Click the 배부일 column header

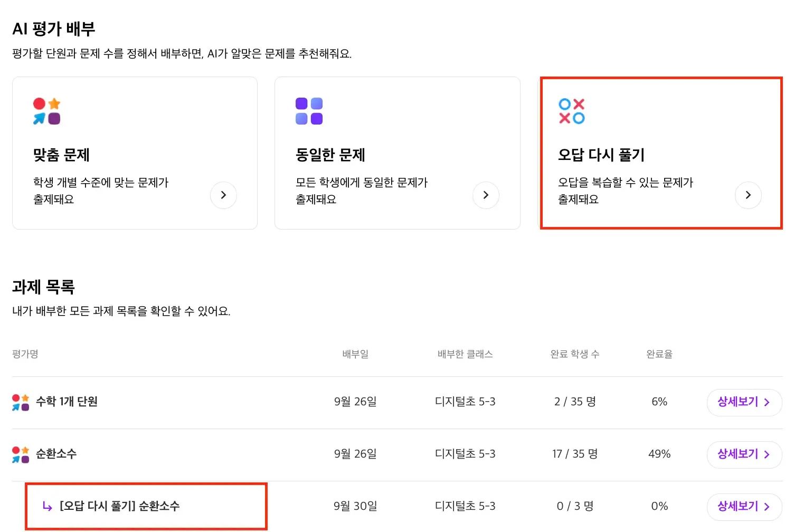(355, 354)
